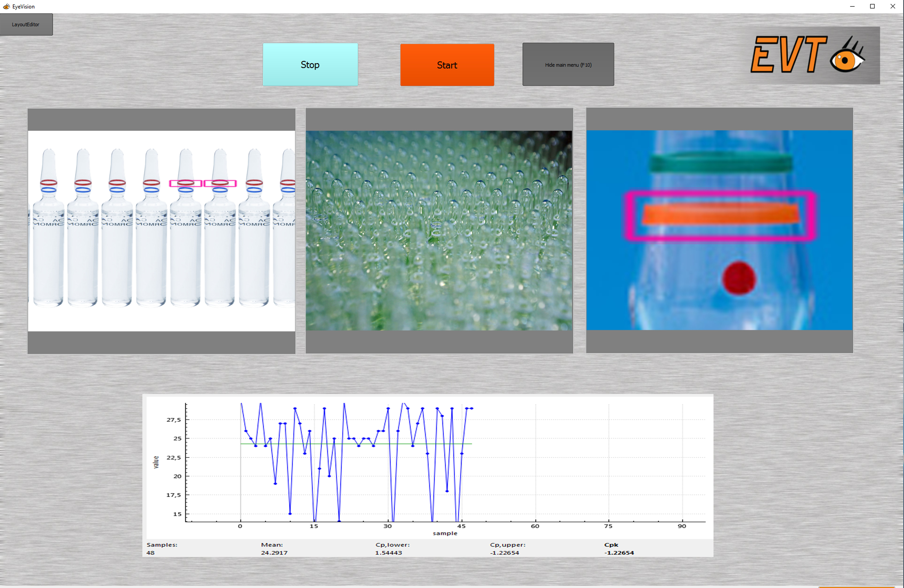This screenshot has height=588, width=904.
Task: Click the Samples count label
Action: [162, 545]
